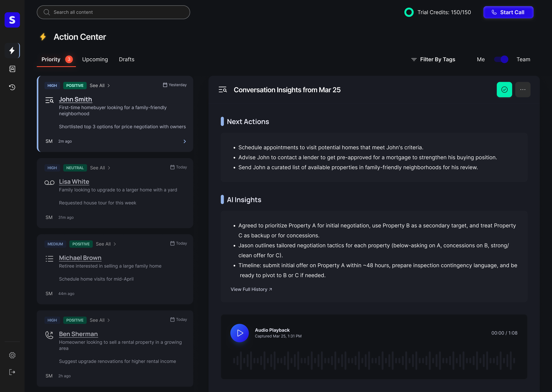Switch to the Upcoming tab
Viewport: 552px width, 392px height.
point(95,59)
